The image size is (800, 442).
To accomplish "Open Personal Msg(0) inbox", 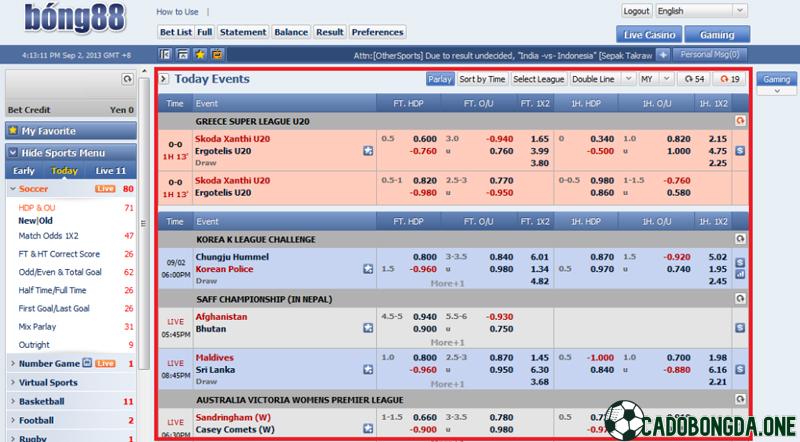I will [x=709, y=54].
